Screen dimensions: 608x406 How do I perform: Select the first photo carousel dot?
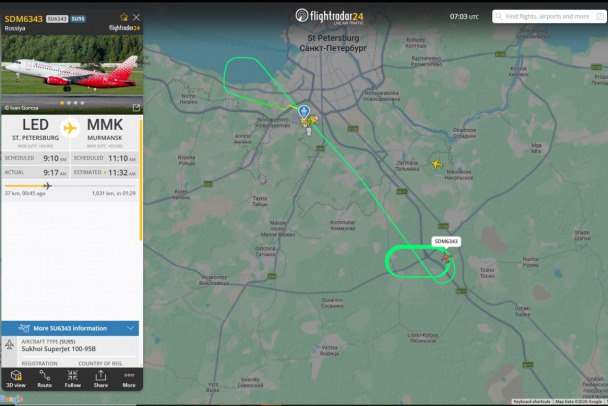(62, 103)
